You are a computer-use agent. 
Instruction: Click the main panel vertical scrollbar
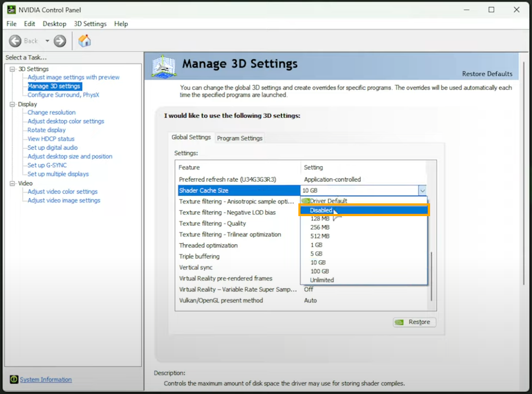(524, 173)
